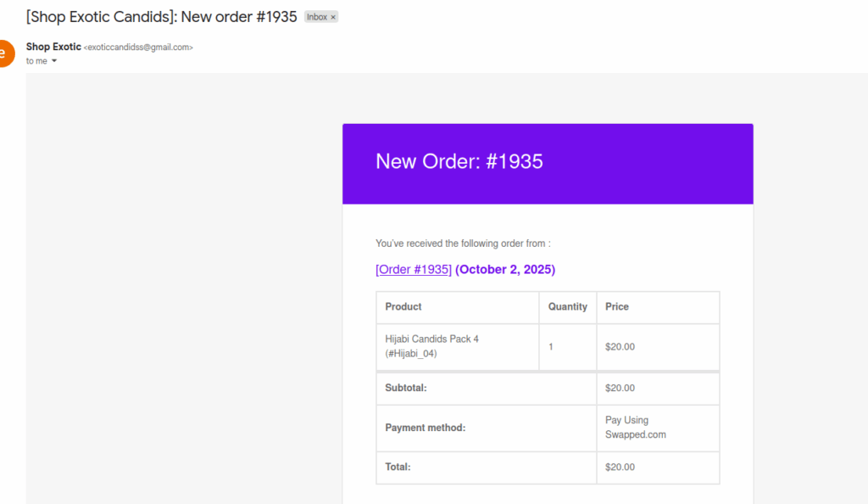Click the October 2, 2025 order date
This screenshot has height=504, width=868.
tap(505, 270)
